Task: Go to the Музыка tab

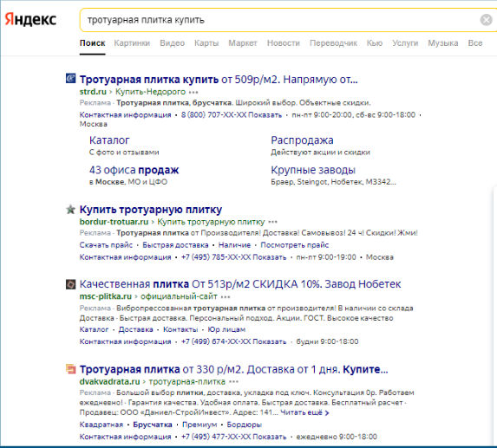Action: point(443,43)
